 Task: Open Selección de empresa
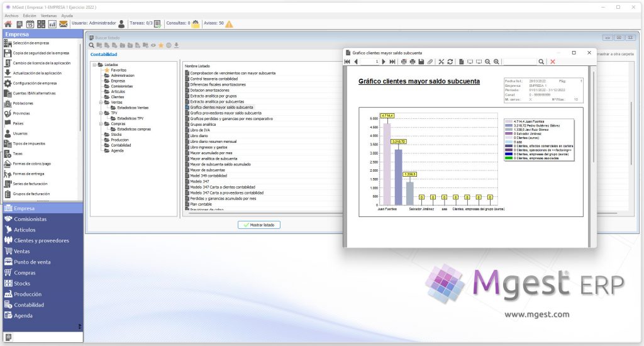tap(31, 43)
